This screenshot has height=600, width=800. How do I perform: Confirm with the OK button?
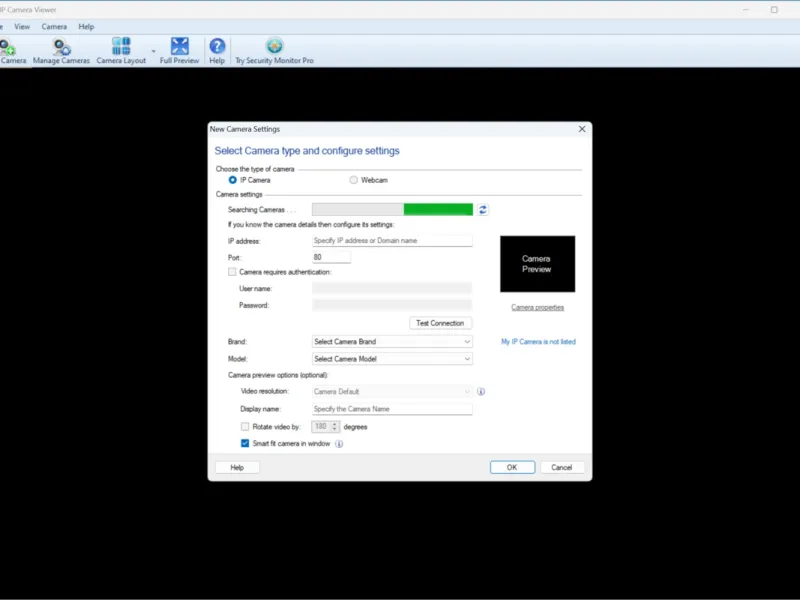[512, 467]
